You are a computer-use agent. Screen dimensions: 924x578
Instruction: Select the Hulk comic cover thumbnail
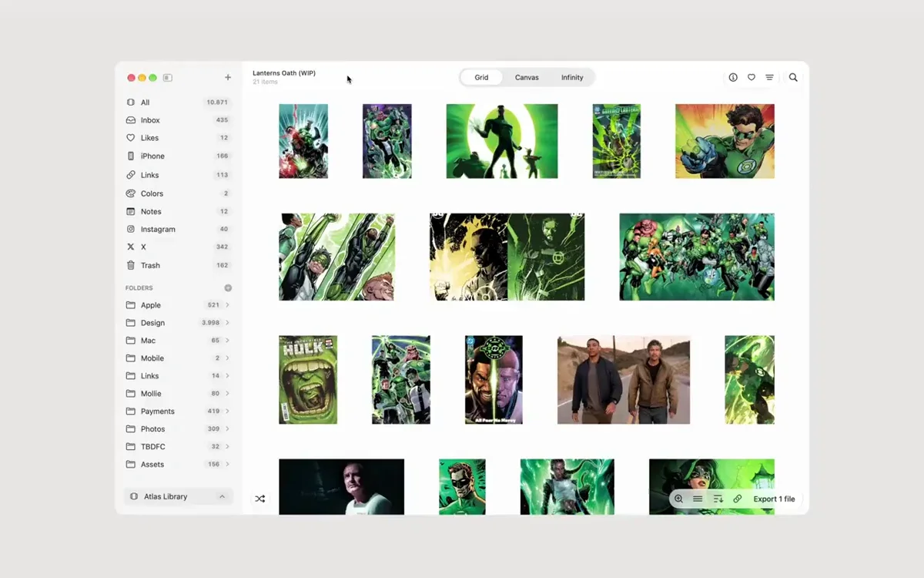[308, 380]
